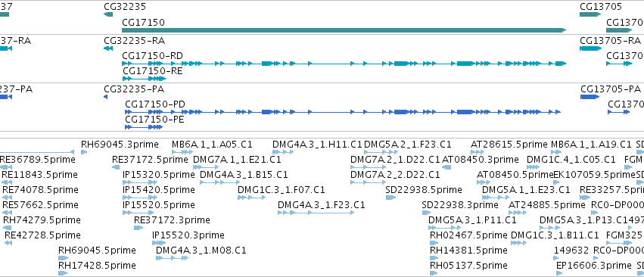This screenshot has width=644, height=277.
Task: Click the DMG5A.2_1.F23.C1 label
Action: pos(408,145)
